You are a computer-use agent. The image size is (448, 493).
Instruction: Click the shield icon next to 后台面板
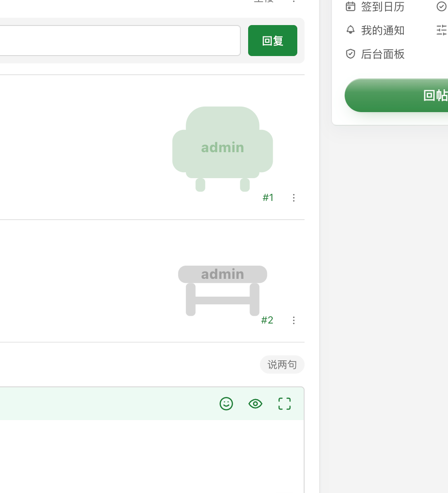pyautogui.click(x=350, y=54)
